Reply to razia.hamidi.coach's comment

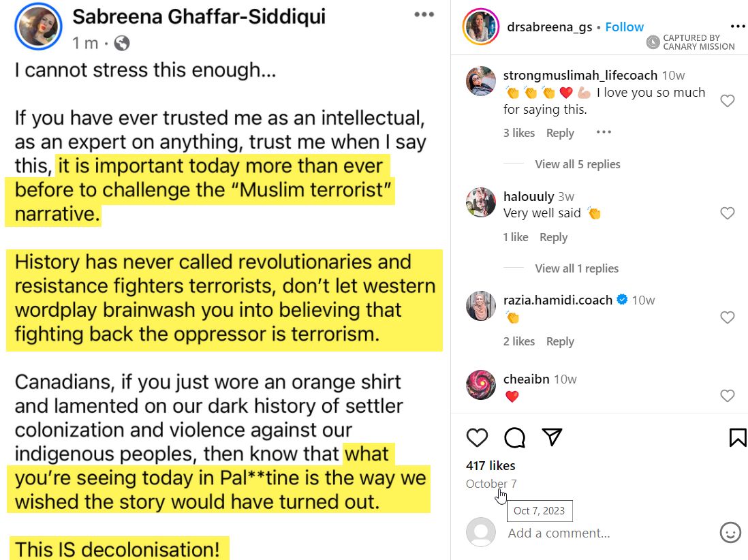click(x=560, y=341)
